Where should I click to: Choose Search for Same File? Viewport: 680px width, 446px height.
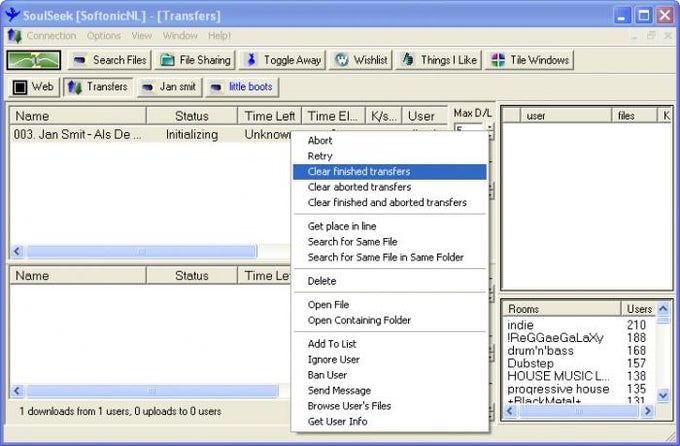click(389, 242)
